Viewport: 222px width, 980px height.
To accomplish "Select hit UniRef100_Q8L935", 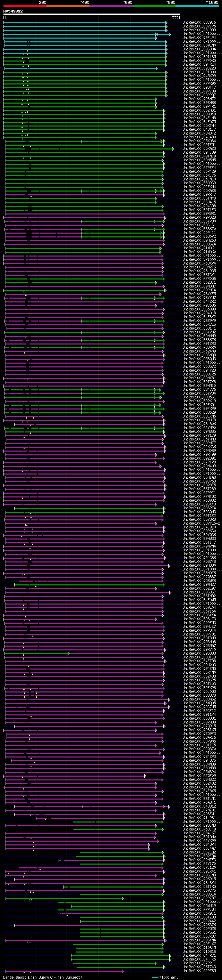I will 199,271.
